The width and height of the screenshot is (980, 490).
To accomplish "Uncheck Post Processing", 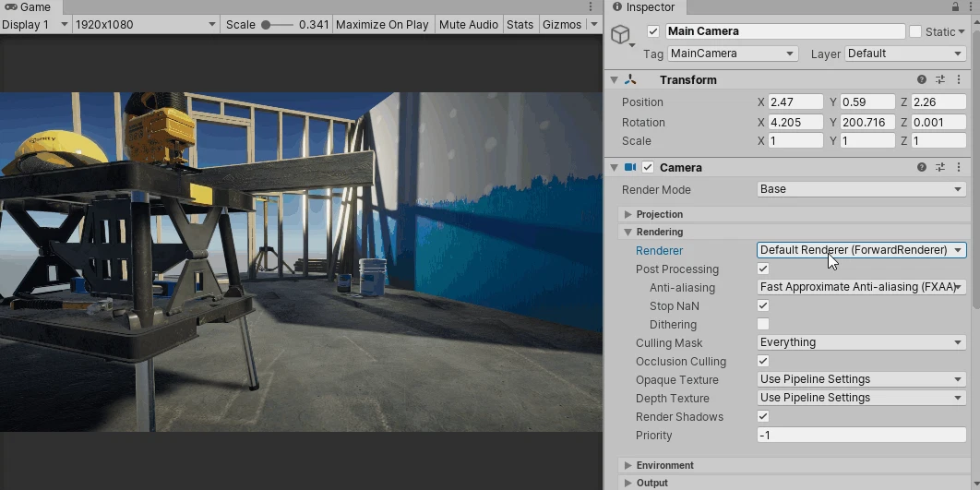I will pos(763,269).
